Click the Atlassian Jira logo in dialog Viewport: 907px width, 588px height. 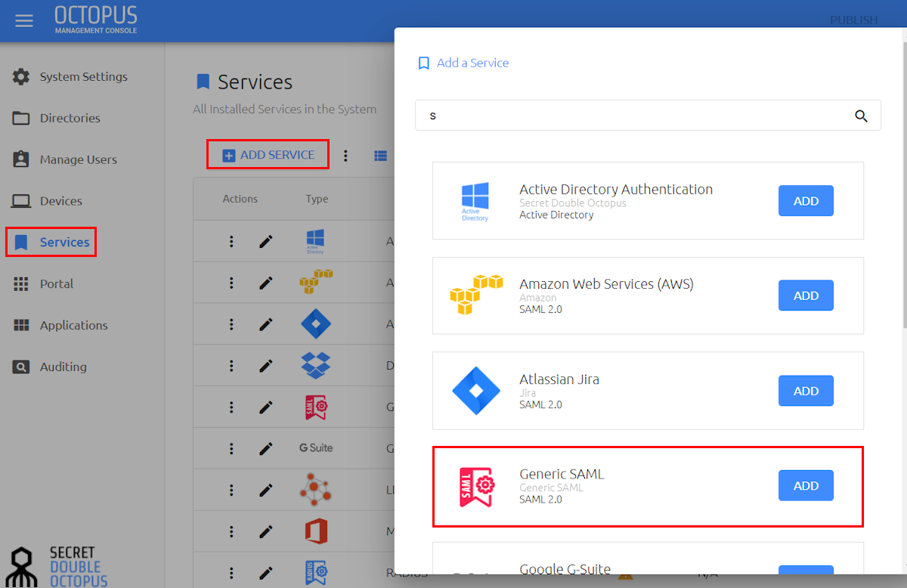(x=476, y=391)
